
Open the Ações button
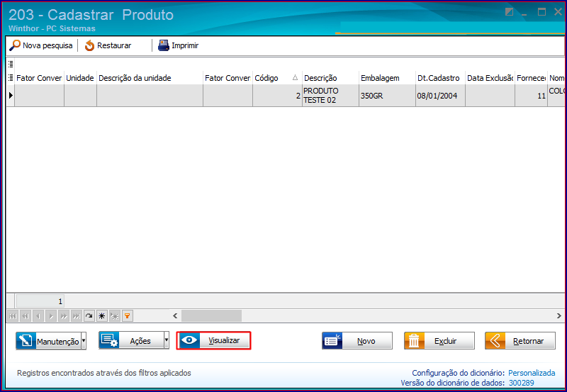pyautogui.click(x=131, y=341)
